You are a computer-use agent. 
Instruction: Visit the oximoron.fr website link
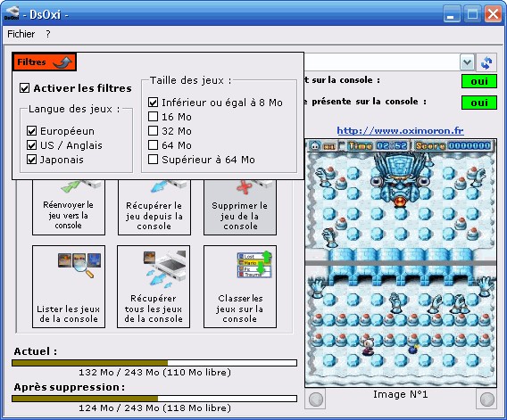point(400,130)
